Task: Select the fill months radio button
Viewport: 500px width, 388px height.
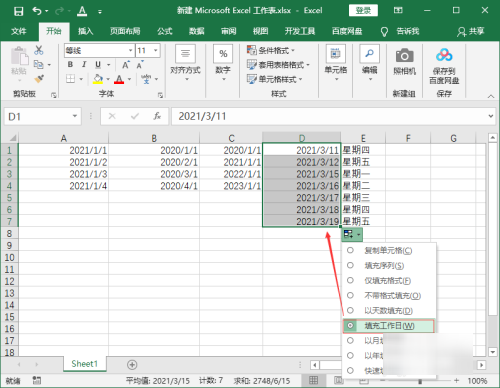Action: (x=350, y=340)
